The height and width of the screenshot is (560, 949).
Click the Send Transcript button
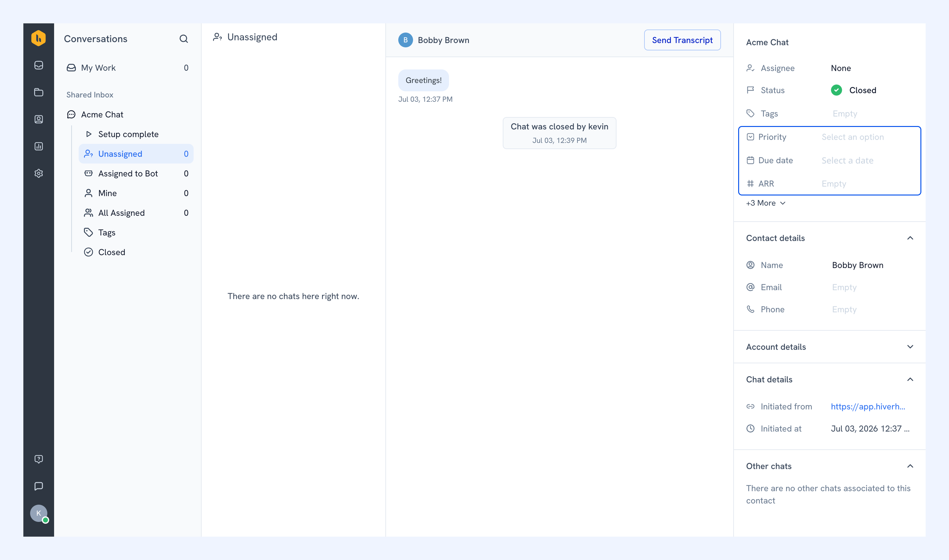(682, 40)
